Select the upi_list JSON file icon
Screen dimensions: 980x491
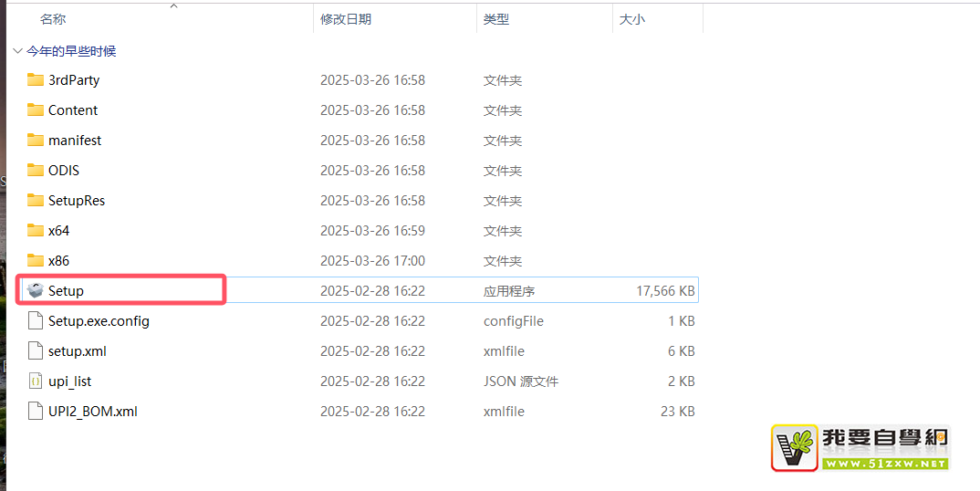36,381
